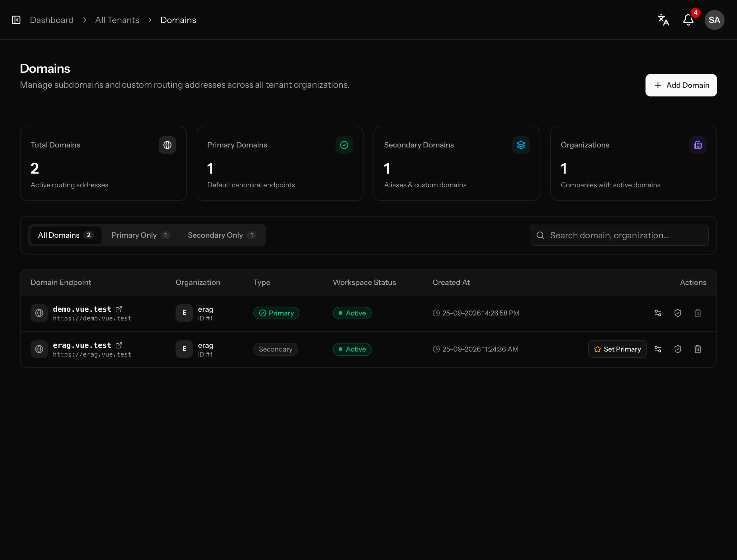
Task: Click the Add Domain button
Action: pos(681,85)
